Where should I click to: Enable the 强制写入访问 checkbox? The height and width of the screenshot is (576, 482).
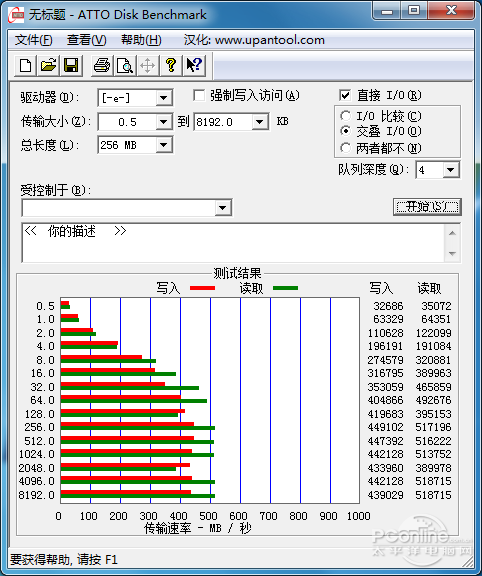(199, 96)
